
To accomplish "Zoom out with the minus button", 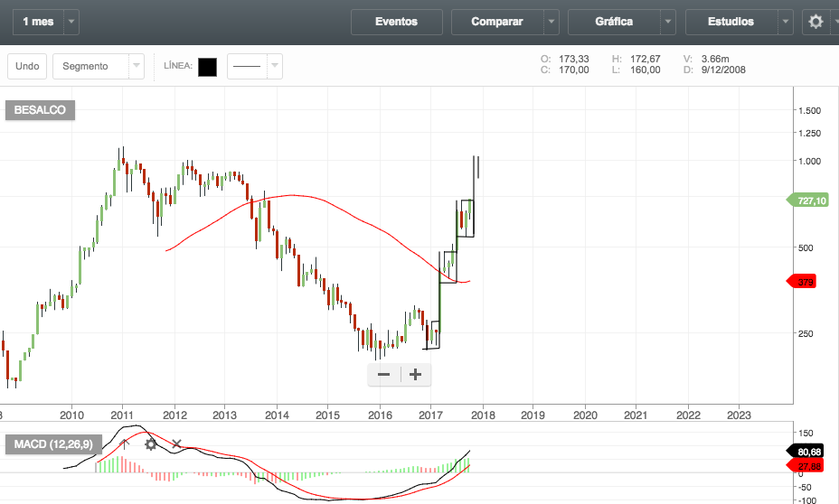I will (x=383, y=374).
